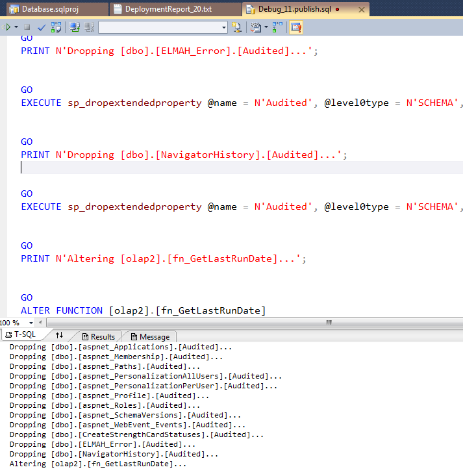The image size is (463, 476).
Task: Switch to the Database.sqlproj tab
Action: 56,9
